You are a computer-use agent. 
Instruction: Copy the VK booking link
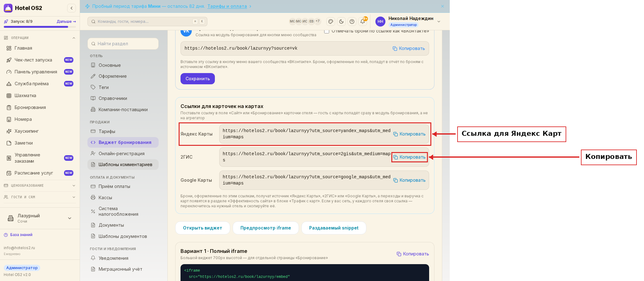409,48
